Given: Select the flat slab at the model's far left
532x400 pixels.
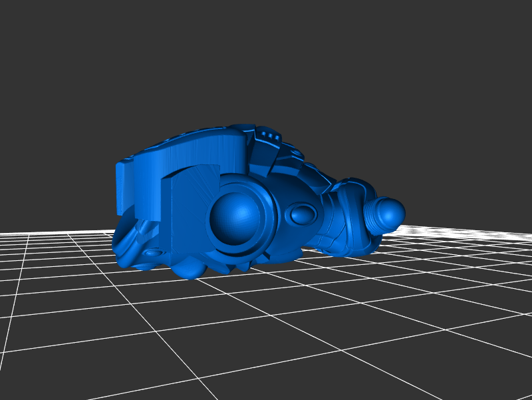Looking at the screenshot, I should tap(125, 186).
